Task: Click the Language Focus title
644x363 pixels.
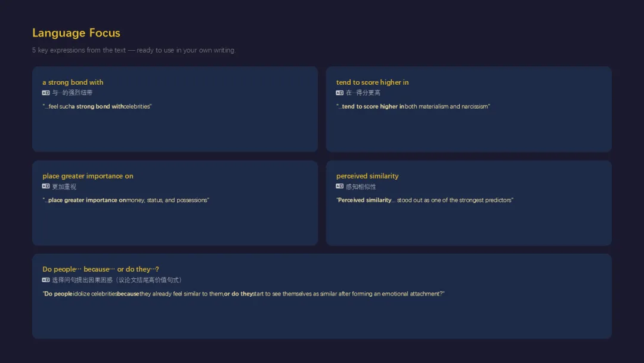Action: click(x=76, y=33)
